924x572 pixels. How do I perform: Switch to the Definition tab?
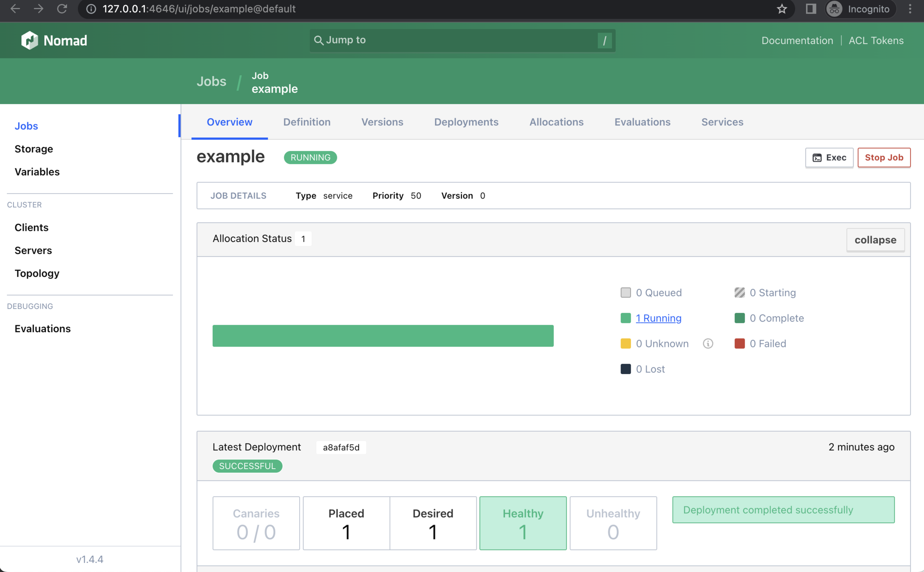tap(306, 122)
